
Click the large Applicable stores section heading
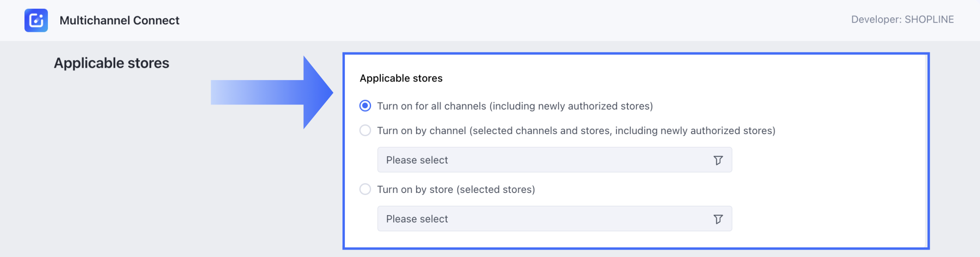coord(112,63)
